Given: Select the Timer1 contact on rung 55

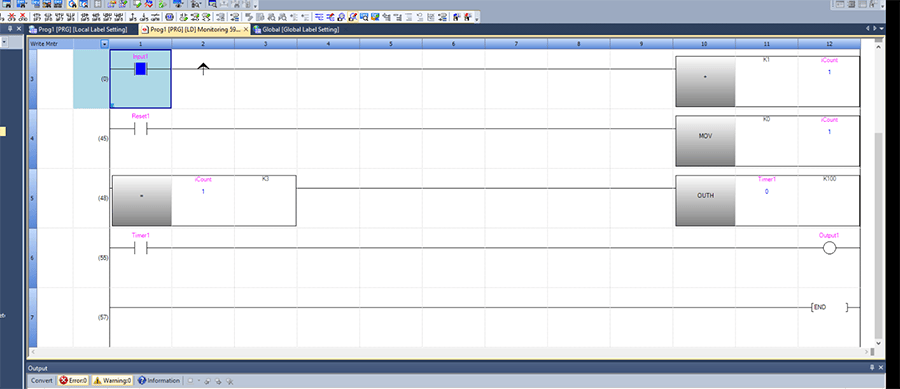Looking at the screenshot, I should click(141, 248).
